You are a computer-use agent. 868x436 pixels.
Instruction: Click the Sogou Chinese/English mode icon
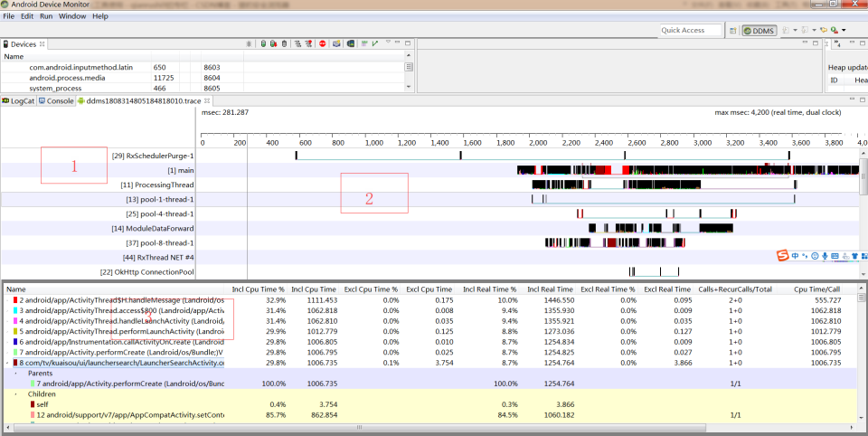[x=795, y=256]
